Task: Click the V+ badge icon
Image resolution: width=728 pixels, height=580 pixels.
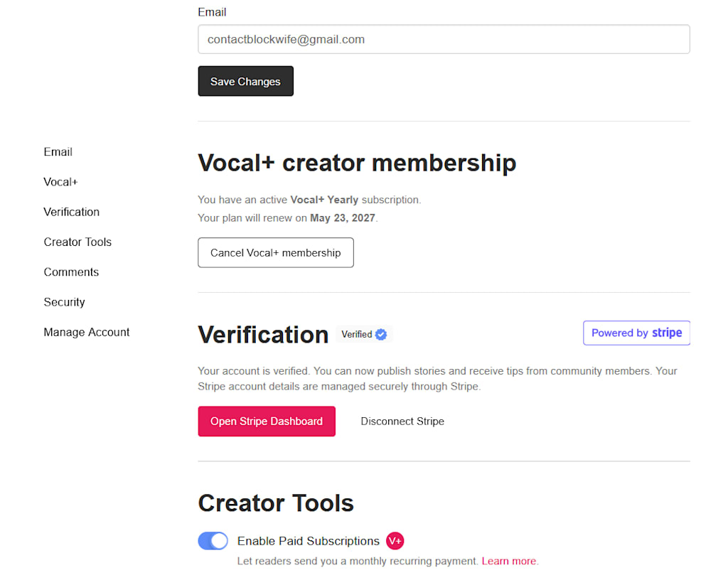Action: (x=395, y=541)
